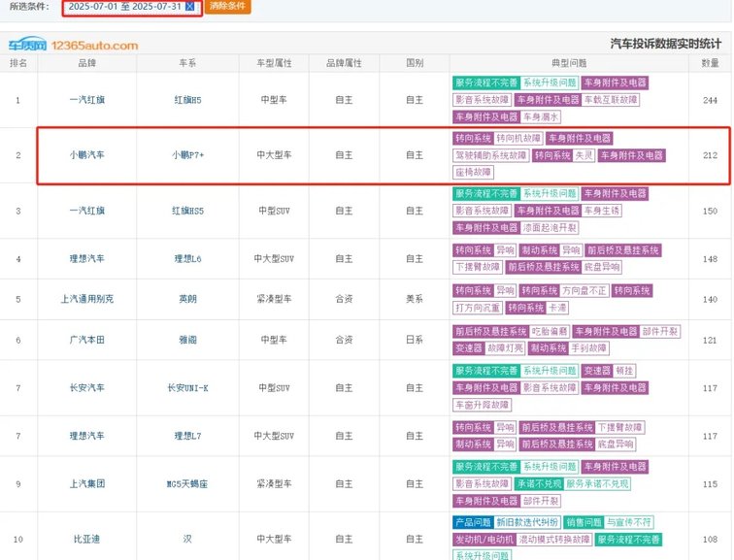Click brand 理想汽车 in the 理想L7 row
The width and height of the screenshot is (734, 560).
point(87,436)
